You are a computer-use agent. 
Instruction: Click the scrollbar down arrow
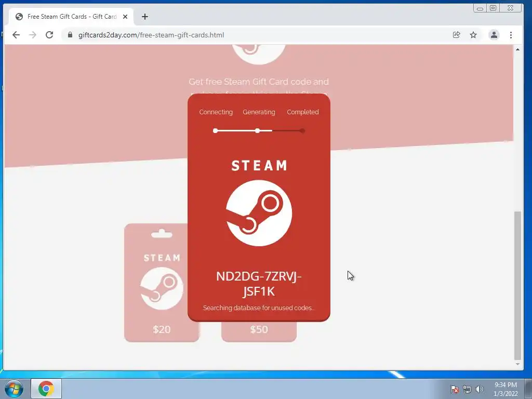point(517,364)
